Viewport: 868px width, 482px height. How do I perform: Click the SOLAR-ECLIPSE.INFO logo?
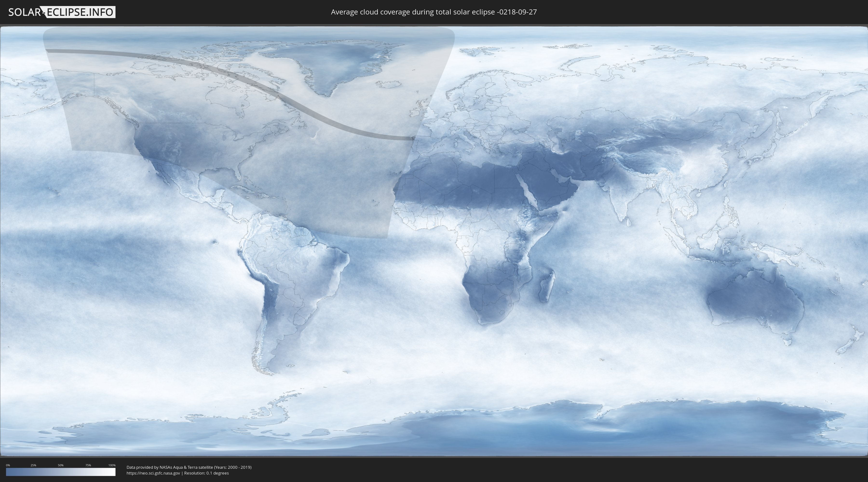62,12
